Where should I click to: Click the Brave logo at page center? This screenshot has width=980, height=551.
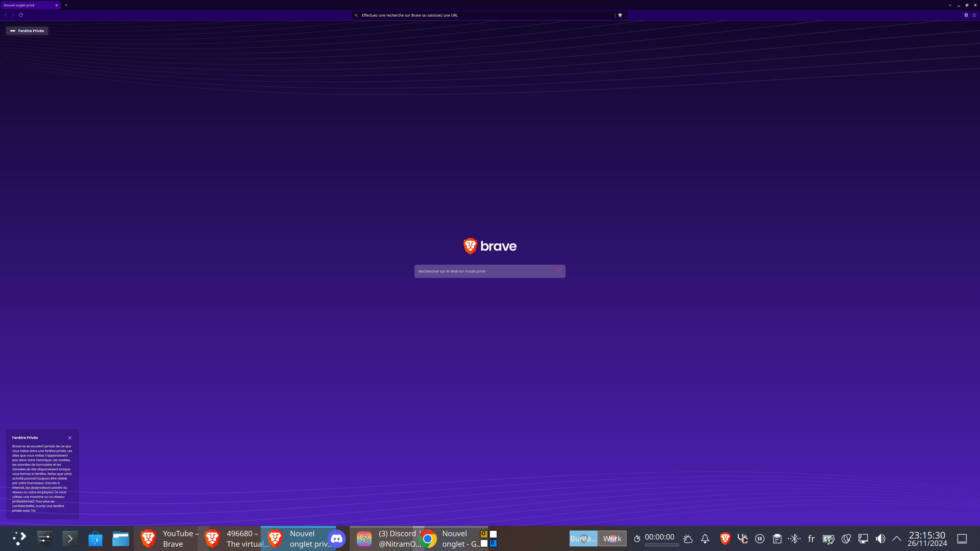pyautogui.click(x=490, y=246)
